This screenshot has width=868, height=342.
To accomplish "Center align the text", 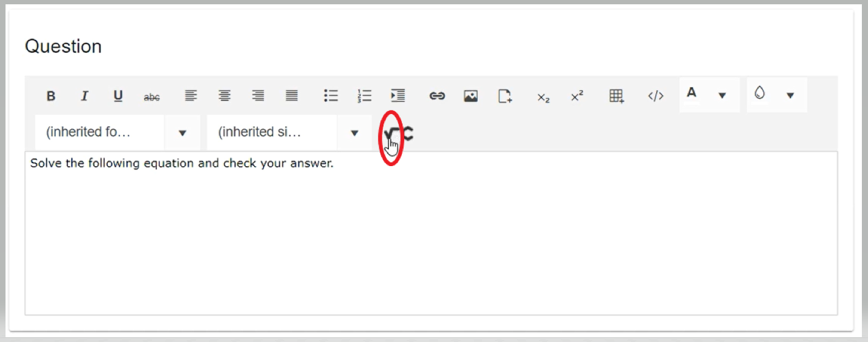I will click(x=225, y=96).
